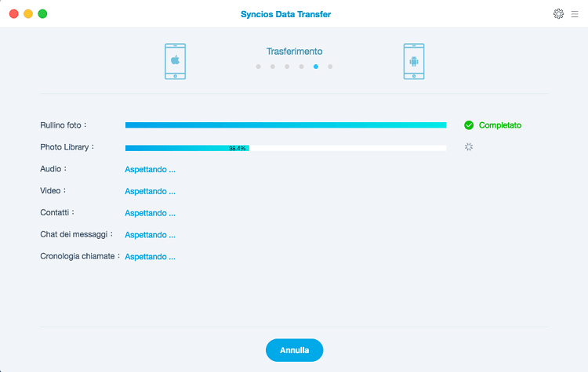Cancel the transfer with Annulla button
Screen dimensions: 588x372
pyautogui.click(x=294, y=350)
